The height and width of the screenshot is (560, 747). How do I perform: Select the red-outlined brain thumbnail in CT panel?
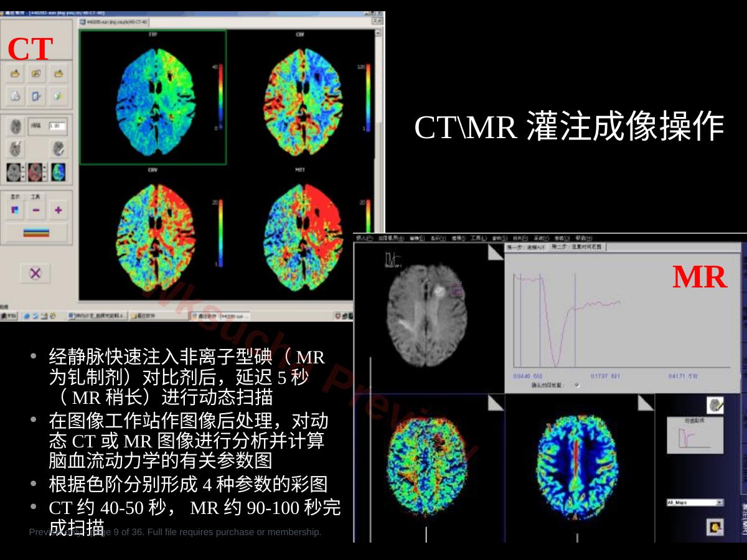tap(35, 172)
